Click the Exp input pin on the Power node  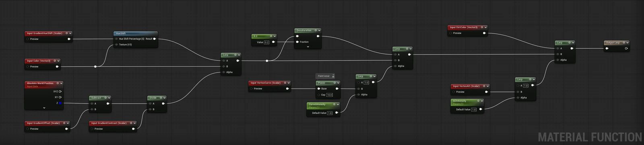click(x=318, y=95)
